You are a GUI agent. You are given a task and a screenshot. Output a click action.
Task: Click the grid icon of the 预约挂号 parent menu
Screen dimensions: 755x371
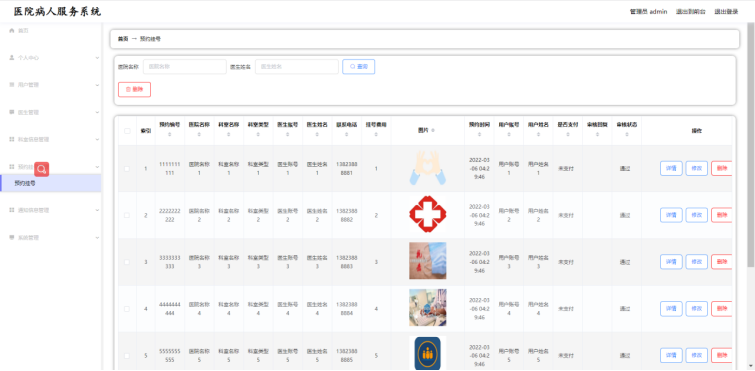[x=12, y=166]
